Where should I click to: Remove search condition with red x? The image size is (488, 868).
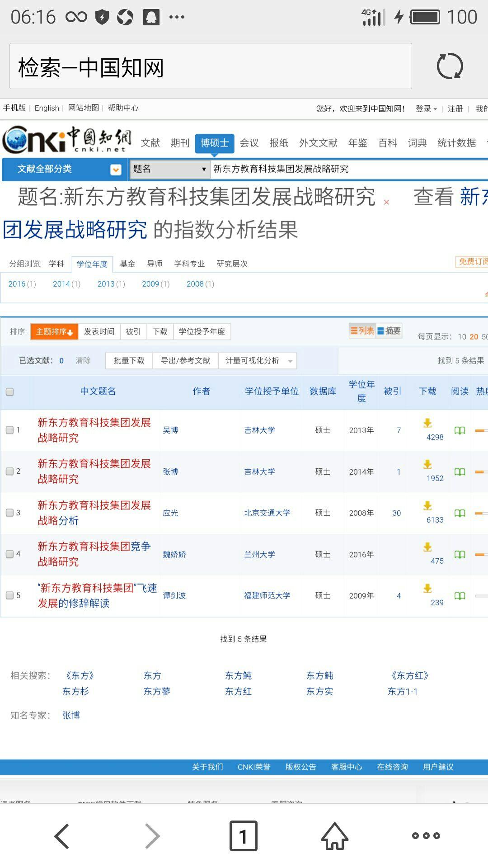coord(386,202)
